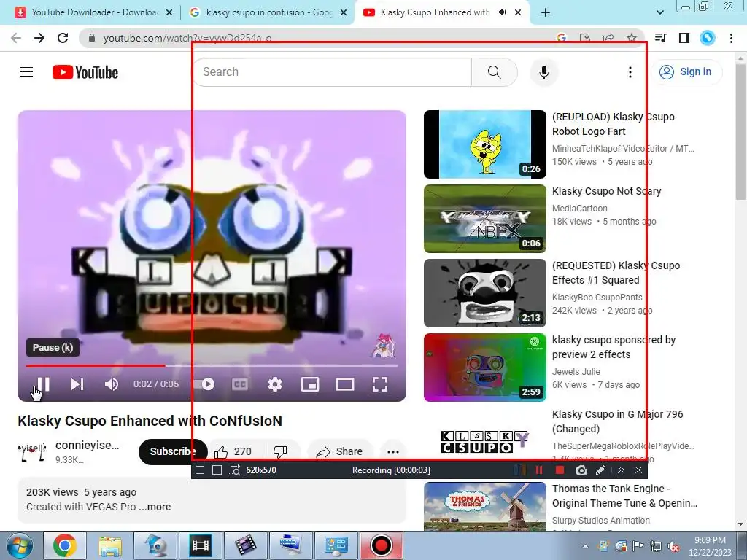Open Chrome from the taskbar
Screen dimensions: 747x560
point(64,545)
